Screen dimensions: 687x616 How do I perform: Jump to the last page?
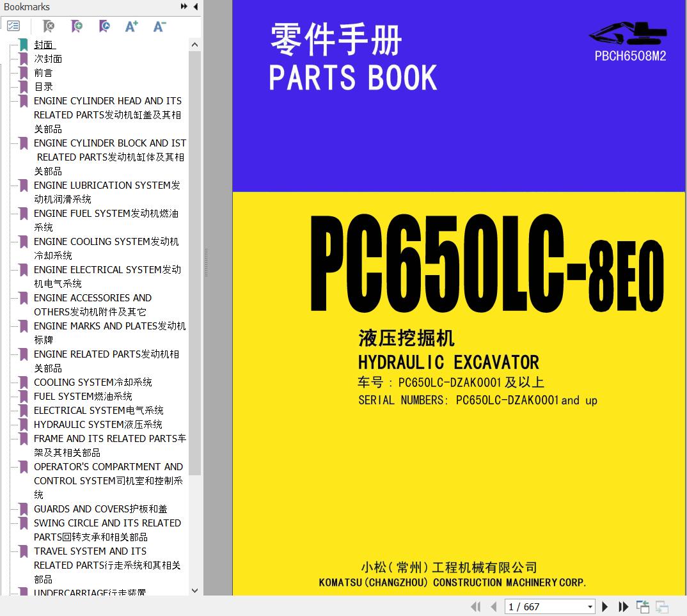point(623,607)
